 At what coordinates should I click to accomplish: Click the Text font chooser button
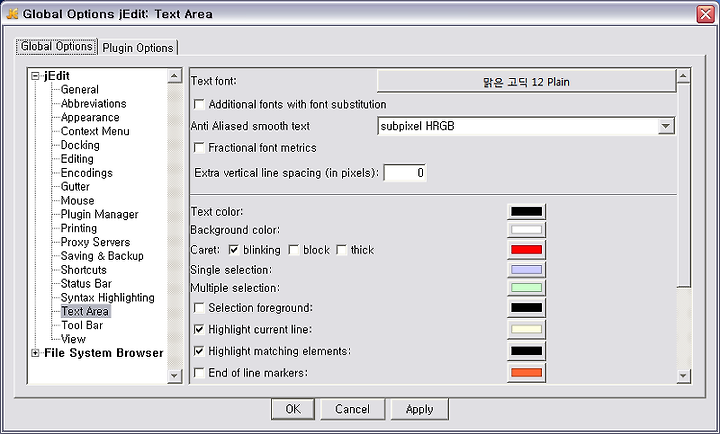click(526, 82)
